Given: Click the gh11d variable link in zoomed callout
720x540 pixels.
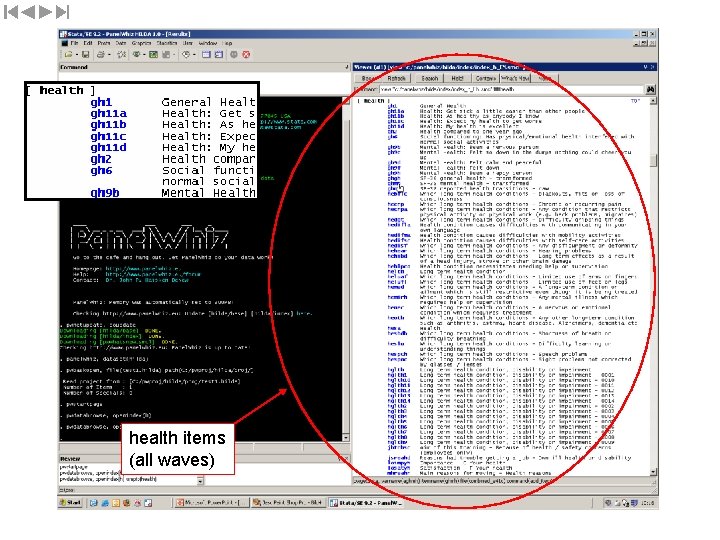Looking at the screenshot, I should point(108,147).
